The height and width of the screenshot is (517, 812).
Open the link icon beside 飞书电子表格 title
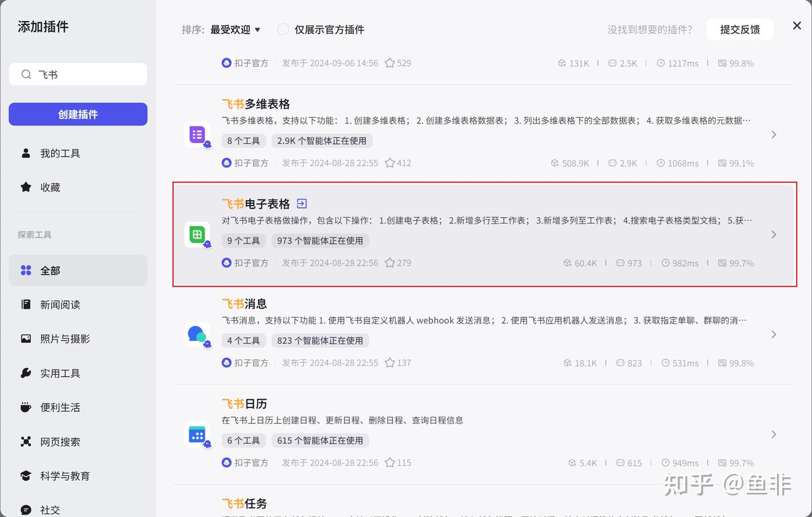(x=302, y=204)
